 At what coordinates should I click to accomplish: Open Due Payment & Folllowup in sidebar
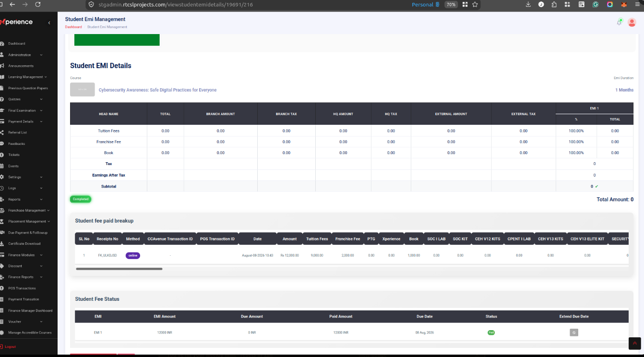(x=28, y=233)
